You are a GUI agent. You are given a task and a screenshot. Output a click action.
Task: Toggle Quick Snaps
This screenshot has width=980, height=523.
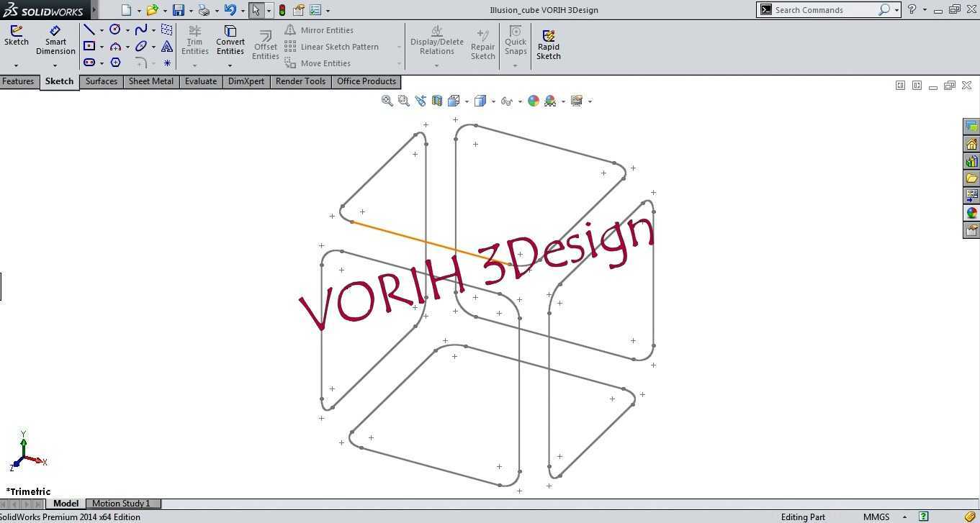(516, 40)
